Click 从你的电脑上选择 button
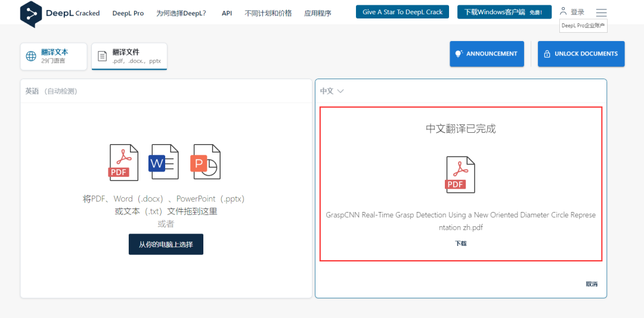This screenshot has width=644, height=318. tap(166, 244)
